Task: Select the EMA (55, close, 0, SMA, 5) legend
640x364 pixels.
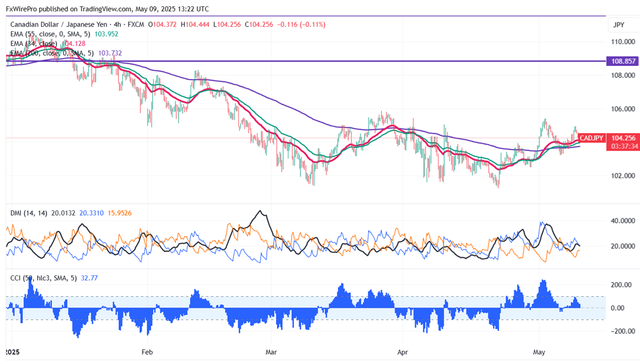Action: [x=50, y=34]
